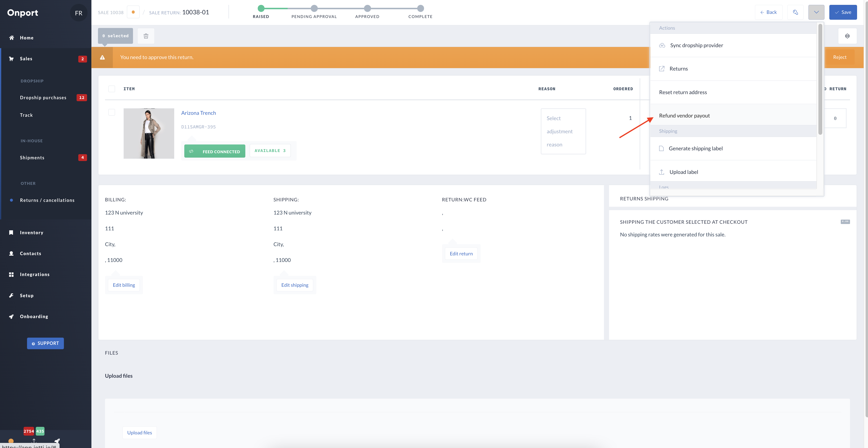Click the 0 selected indicator
Screen dimensions: 868x448
point(115,36)
